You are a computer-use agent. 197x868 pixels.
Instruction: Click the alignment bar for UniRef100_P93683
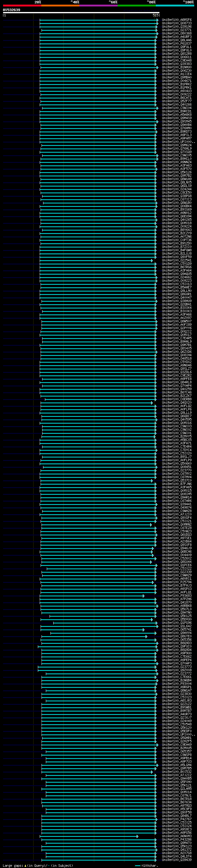[93, 596]
